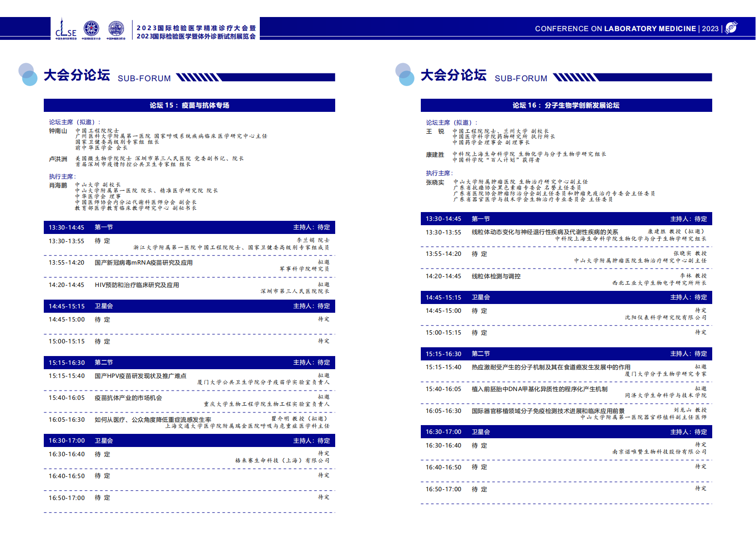This screenshot has height=536, width=756.
Task: Select '康建胜' in Forum 16 chair list
Action: [435, 155]
